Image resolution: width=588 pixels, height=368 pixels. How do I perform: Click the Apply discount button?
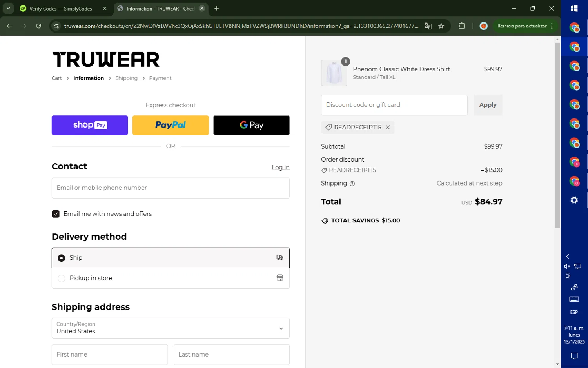[488, 105]
